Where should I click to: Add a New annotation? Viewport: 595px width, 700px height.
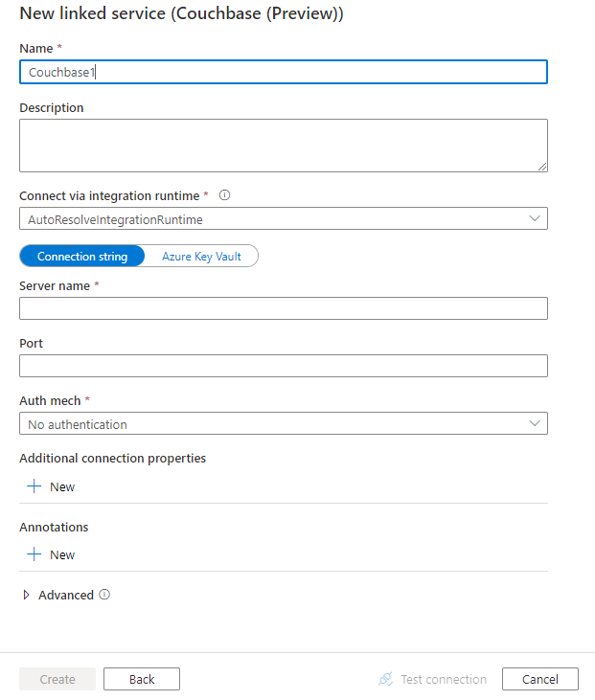pyautogui.click(x=62, y=554)
